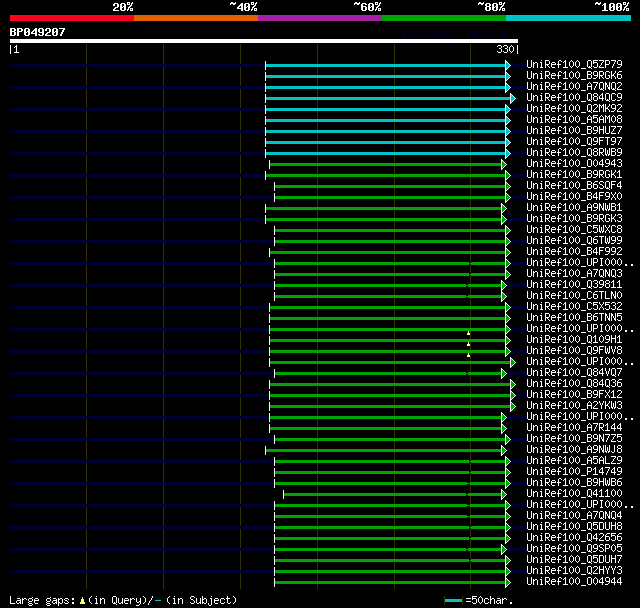Click the arrowhead ending the UniRef100_Q39811 alignment

point(504,286)
